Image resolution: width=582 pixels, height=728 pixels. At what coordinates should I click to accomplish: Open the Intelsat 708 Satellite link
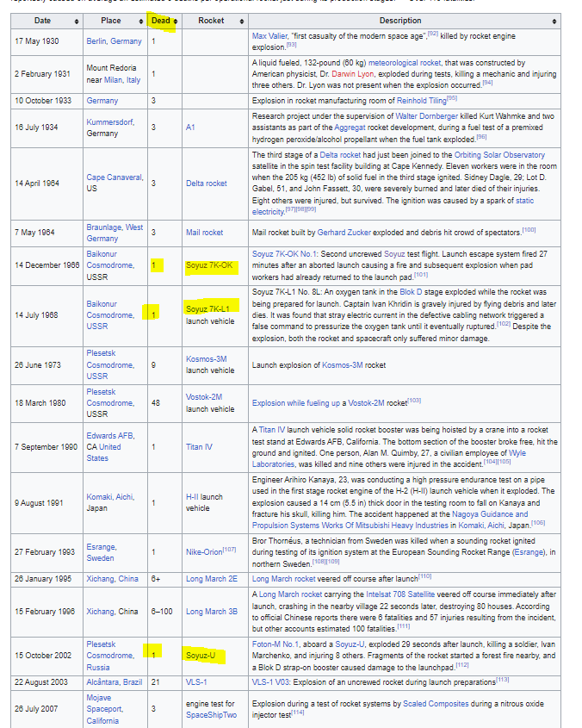tap(400, 594)
